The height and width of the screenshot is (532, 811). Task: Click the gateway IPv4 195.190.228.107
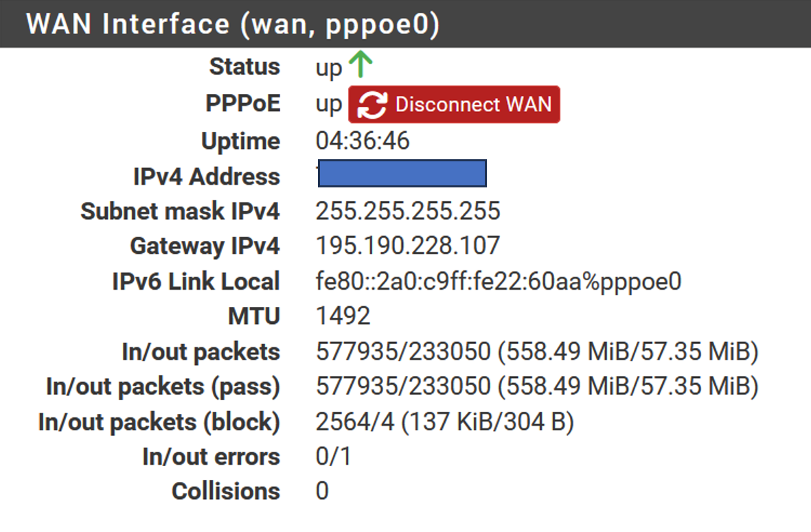(408, 246)
